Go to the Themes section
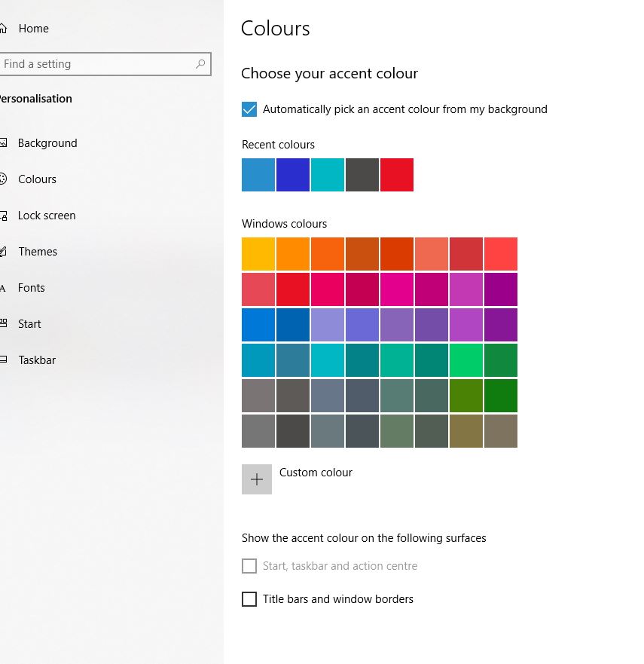The height and width of the screenshot is (664, 644). click(38, 252)
